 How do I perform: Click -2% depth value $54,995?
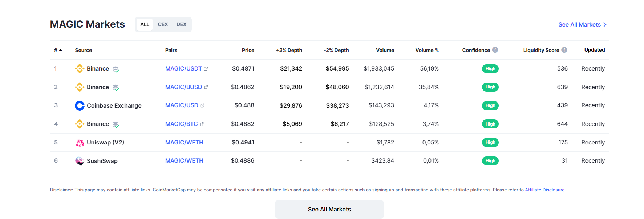pyautogui.click(x=337, y=68)
